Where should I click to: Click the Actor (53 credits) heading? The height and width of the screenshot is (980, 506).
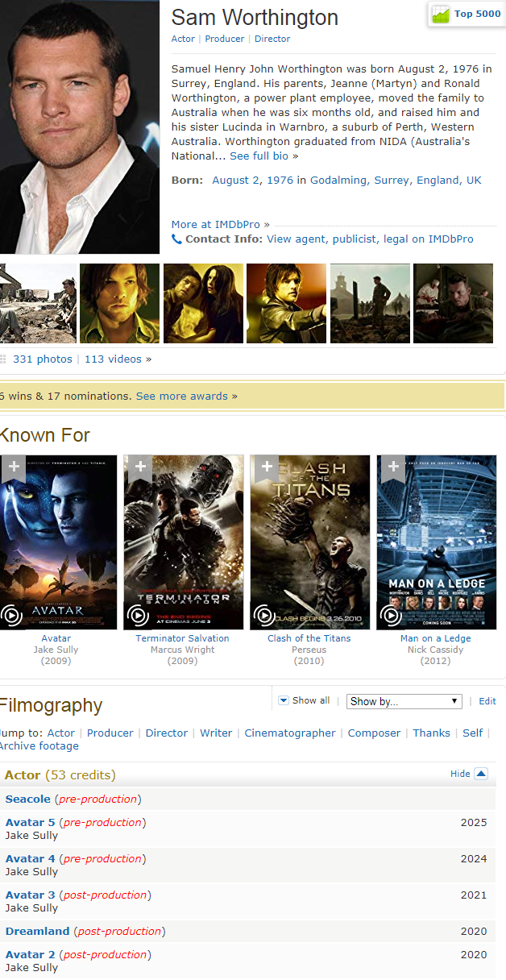[x=60, y=775]
